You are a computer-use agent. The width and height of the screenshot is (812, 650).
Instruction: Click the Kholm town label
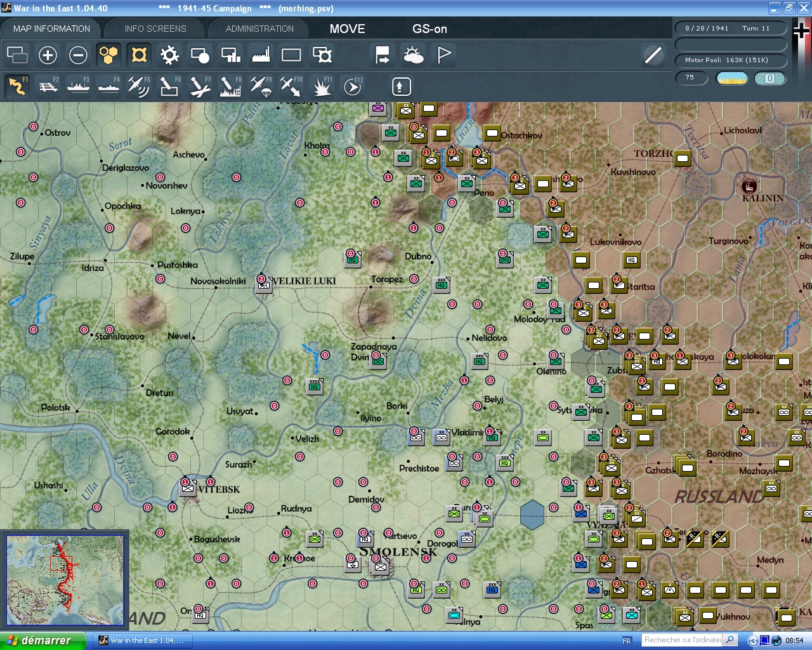tap(317, 145)
